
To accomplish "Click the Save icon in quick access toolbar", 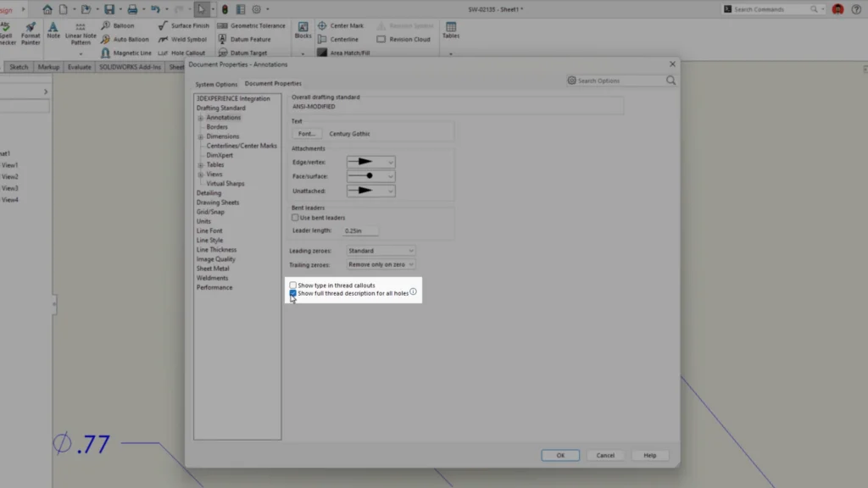I will coord(109,9).
